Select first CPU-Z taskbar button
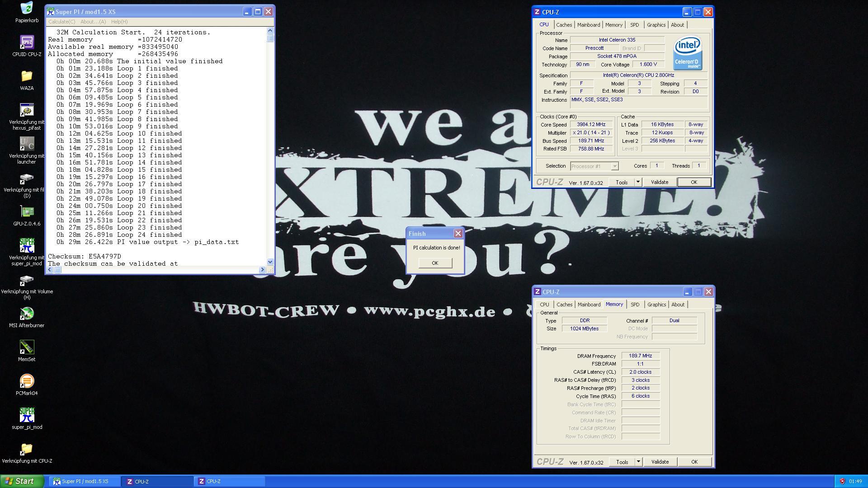 [157, 481]
